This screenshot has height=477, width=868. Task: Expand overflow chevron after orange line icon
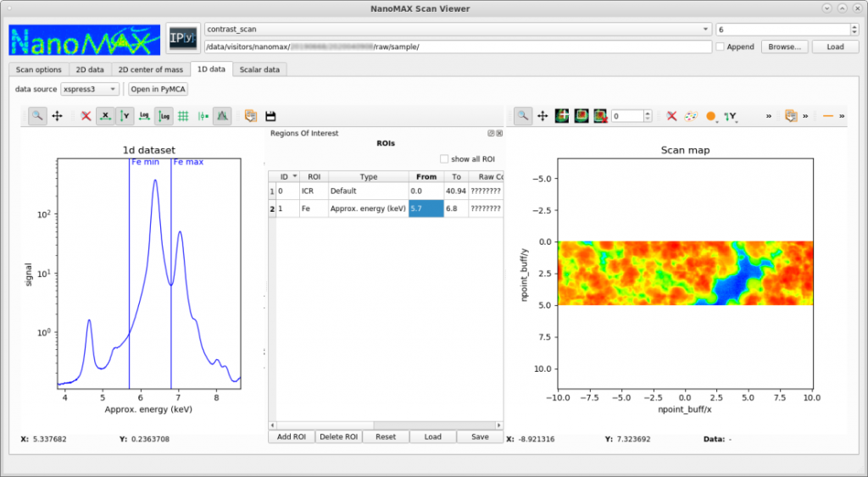point(842,116)
